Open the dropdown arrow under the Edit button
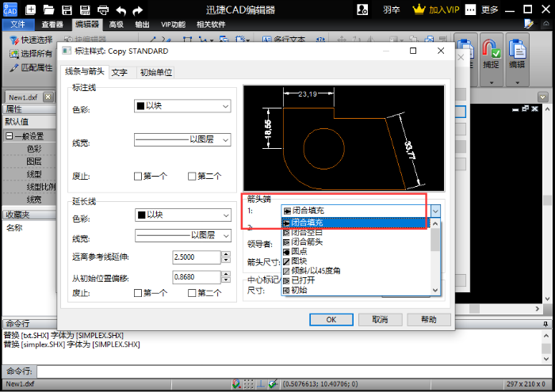 coord(518,82)
